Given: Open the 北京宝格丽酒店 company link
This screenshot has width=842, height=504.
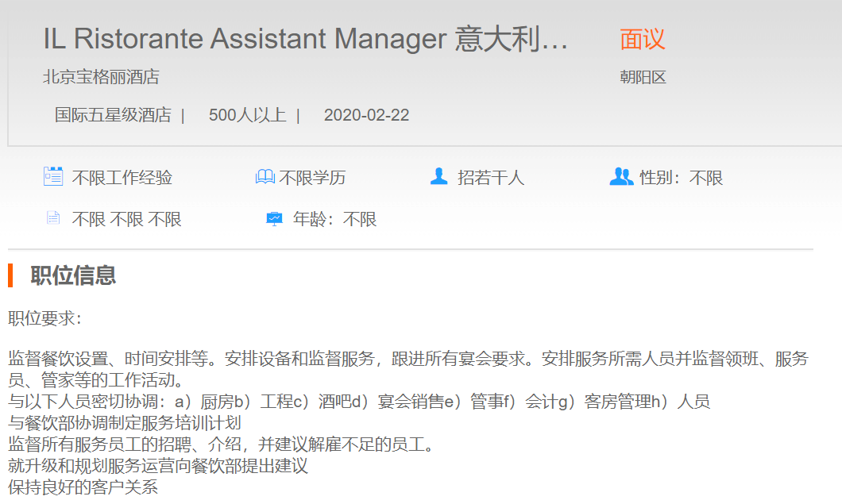Looking at the screenshot, I should pos(101,77).
